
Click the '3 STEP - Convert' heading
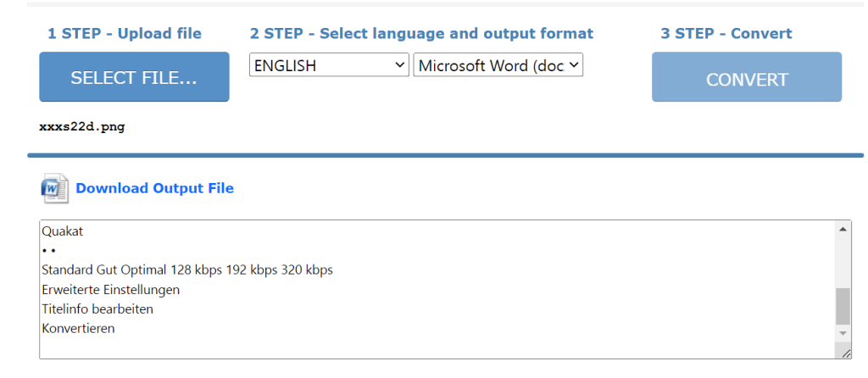tap(726, 34)
